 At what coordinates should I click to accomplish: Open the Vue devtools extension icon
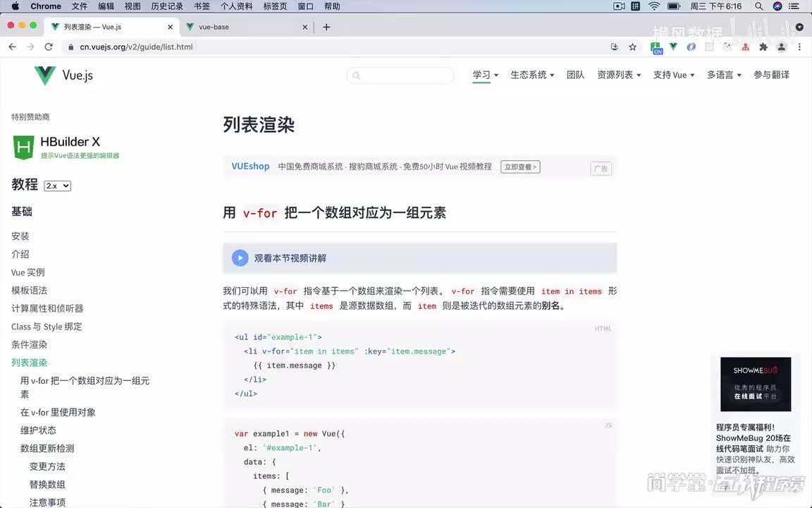673,47
